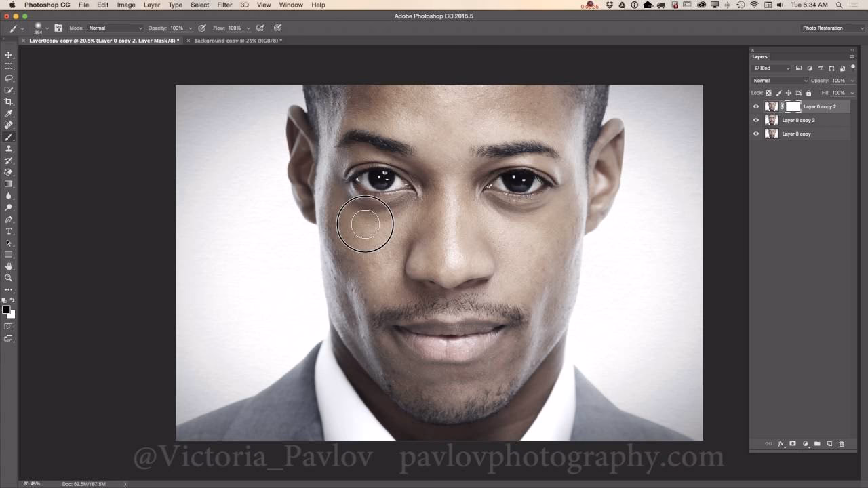
Task: Add a layer mask from Layers panel
Action: [793, 444]
